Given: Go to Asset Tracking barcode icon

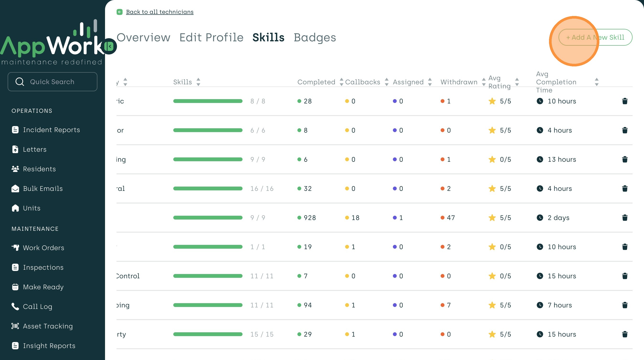Looking at the screenshot, I should point(15,326).
